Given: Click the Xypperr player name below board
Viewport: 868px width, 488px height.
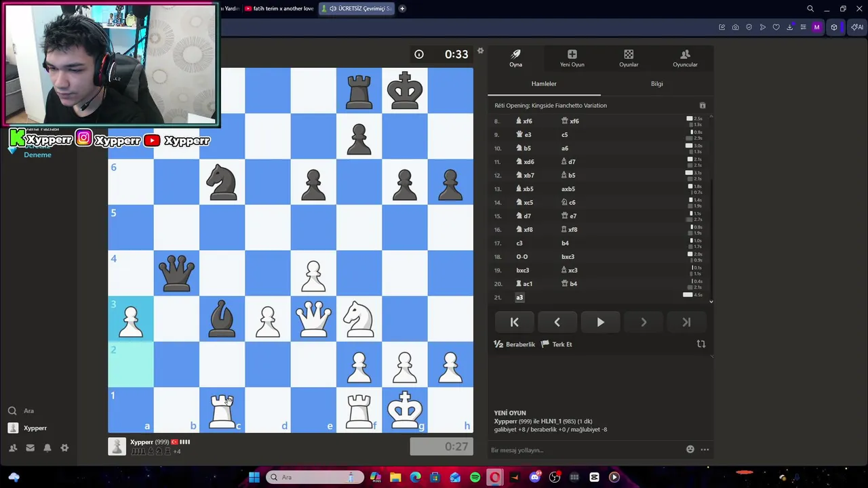Looking at the screenshot, I should pyautogui.click(x=142, y=442).
